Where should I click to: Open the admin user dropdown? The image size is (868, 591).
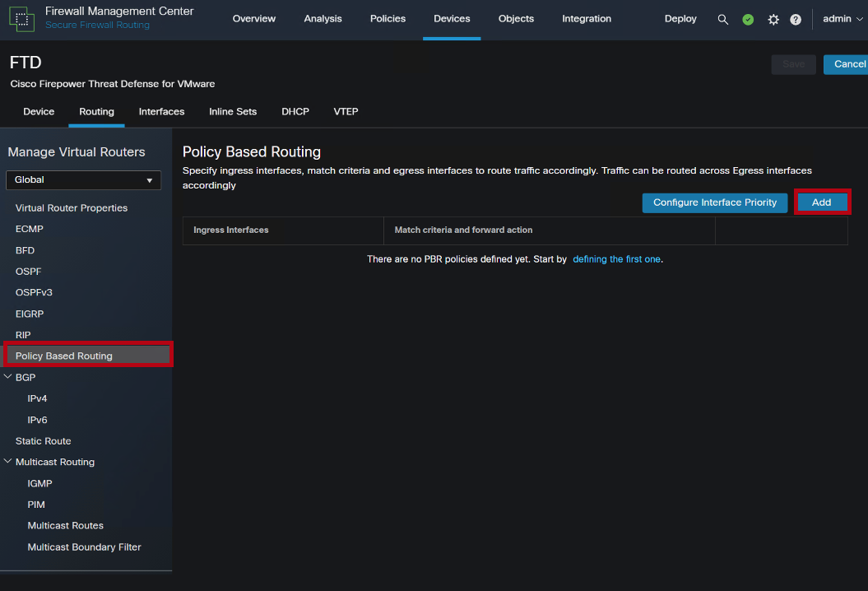pyautogui.click(x=842, y=19)
